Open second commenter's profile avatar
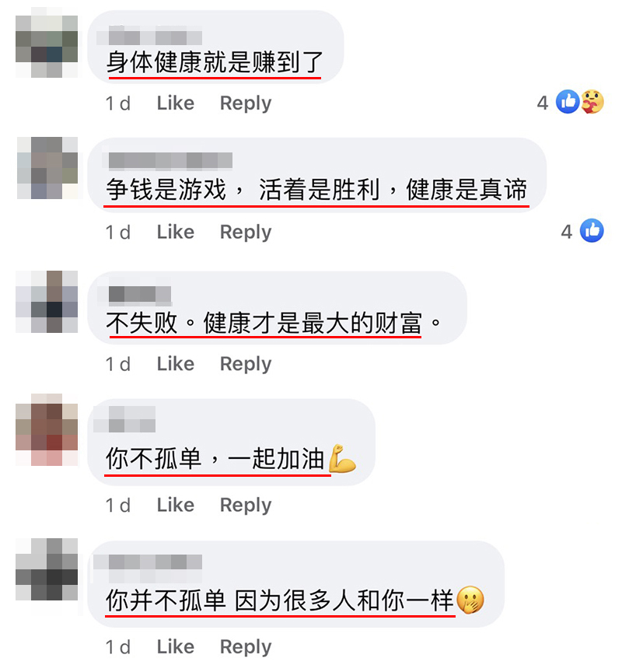 [x=47, y=168]
